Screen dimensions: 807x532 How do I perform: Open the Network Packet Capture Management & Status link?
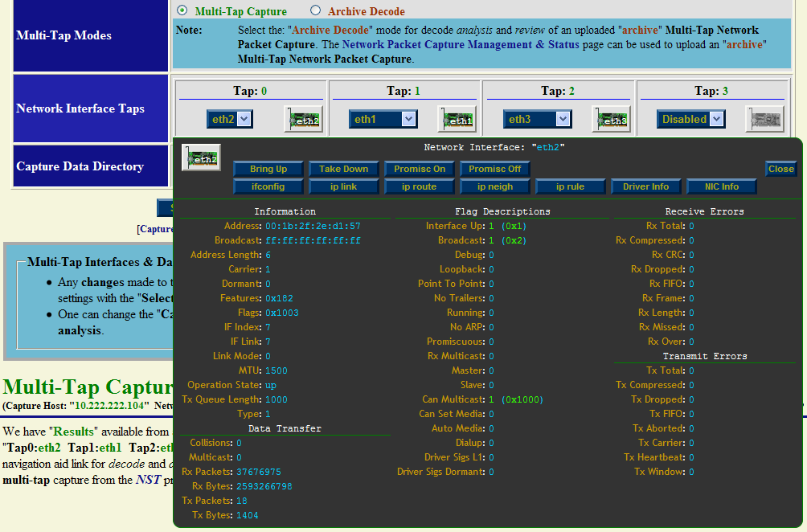pos(461,45)
